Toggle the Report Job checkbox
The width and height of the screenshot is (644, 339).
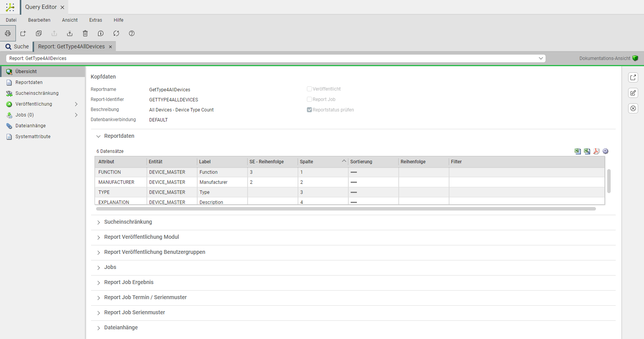click(309, 99)
